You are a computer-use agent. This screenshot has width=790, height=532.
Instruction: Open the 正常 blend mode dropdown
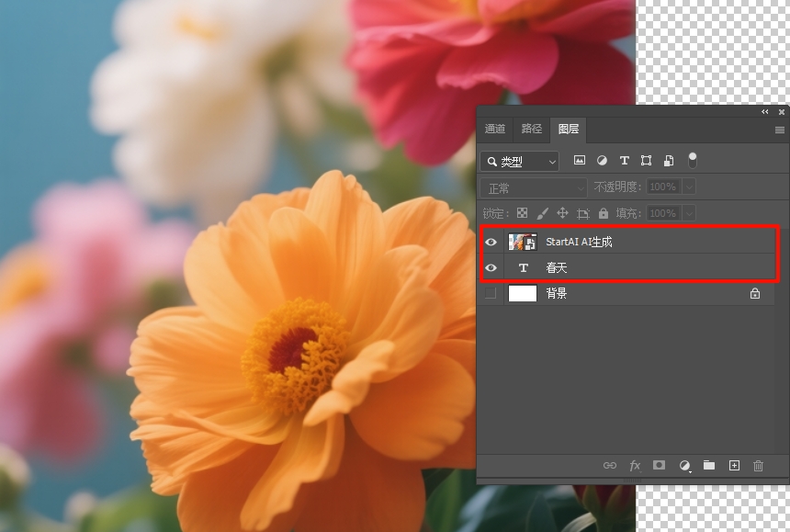point(534,187)
